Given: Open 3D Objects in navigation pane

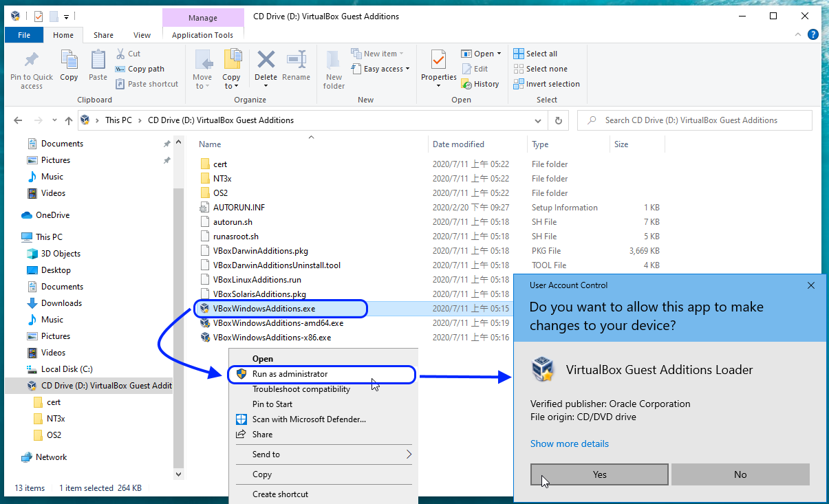Looking at the screenshot, I should pos(61,254).
